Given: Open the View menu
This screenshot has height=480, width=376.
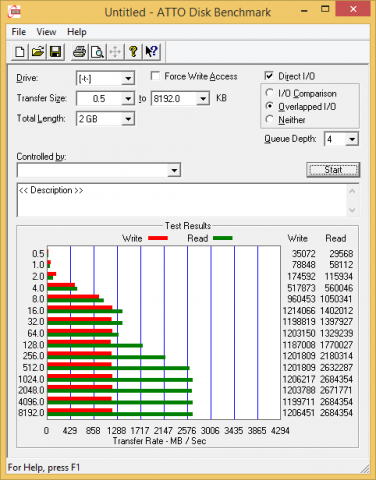Looking at the screenshot, I should click(x=46, y=32).
